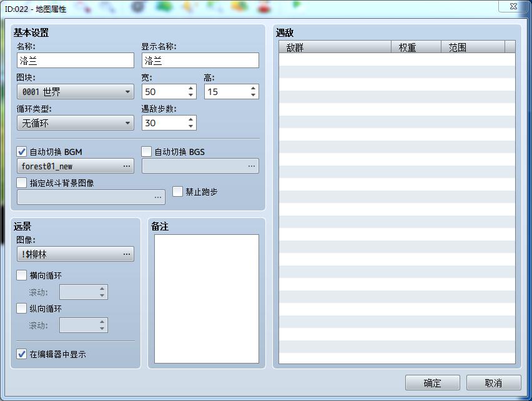This screenshot has width=532, height=401.
Task: Click the 范围 column header
Action: [473, 47]
